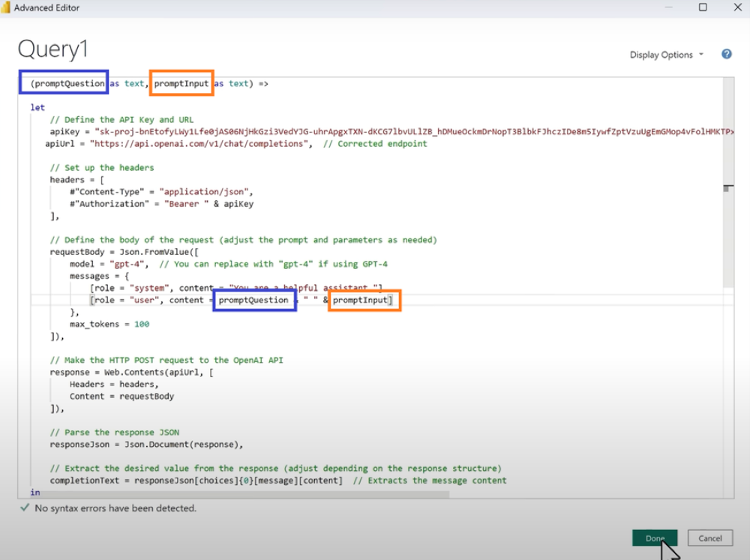Click promptQuestion in the user content line

point(253,300)
